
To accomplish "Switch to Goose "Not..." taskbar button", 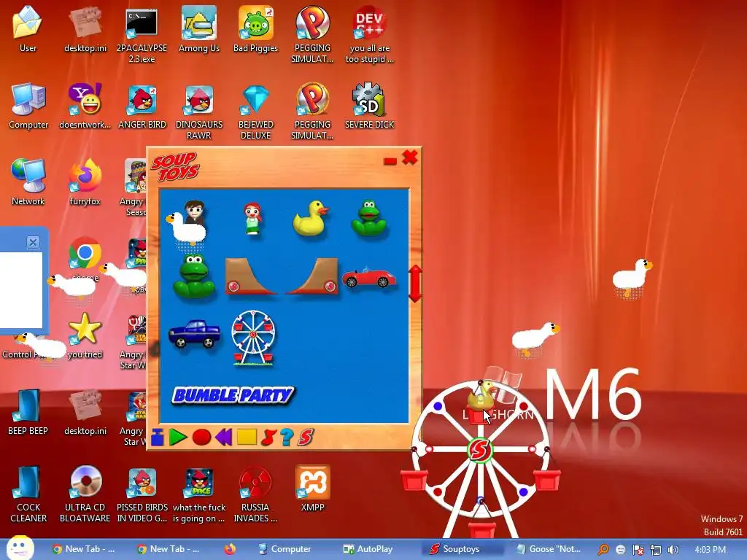I will tap(549, 549).
